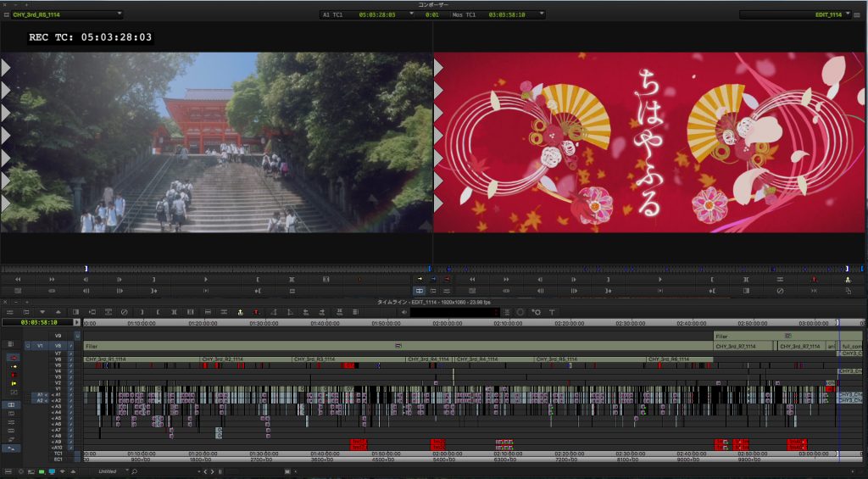Screen dimensions: 868x479
Task: Click Remove Effect icon in timeline toolbar
Action: point(124,312)
